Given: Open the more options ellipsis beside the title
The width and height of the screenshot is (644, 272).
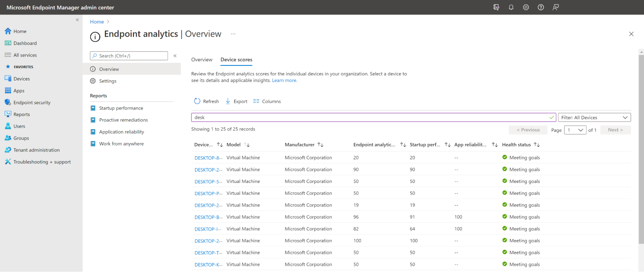Looking at the screenshot, I should (x=233, y=34).
